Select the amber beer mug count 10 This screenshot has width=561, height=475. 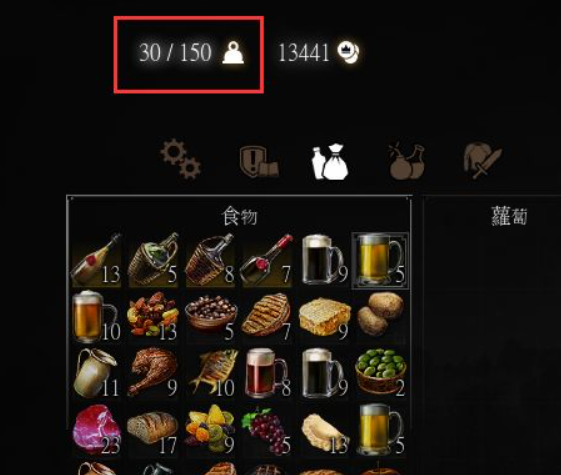tap(96, 316)
